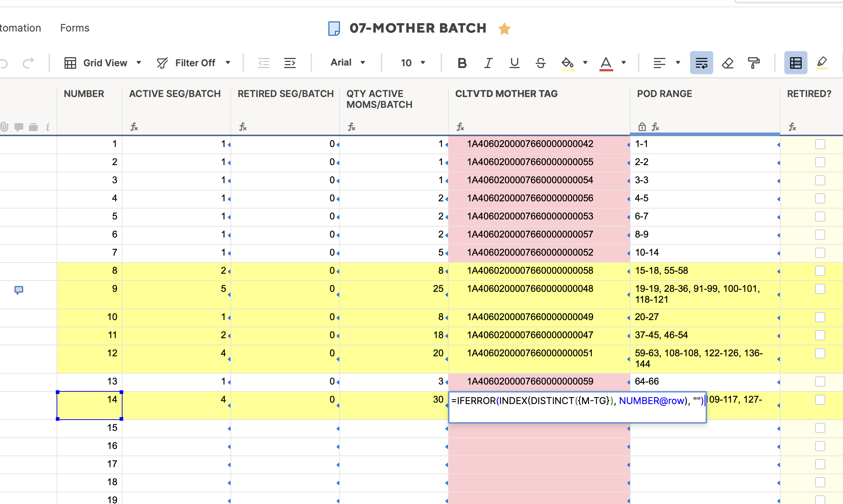
Task: Click the background fill color bucket
Action: coord(568,64)
